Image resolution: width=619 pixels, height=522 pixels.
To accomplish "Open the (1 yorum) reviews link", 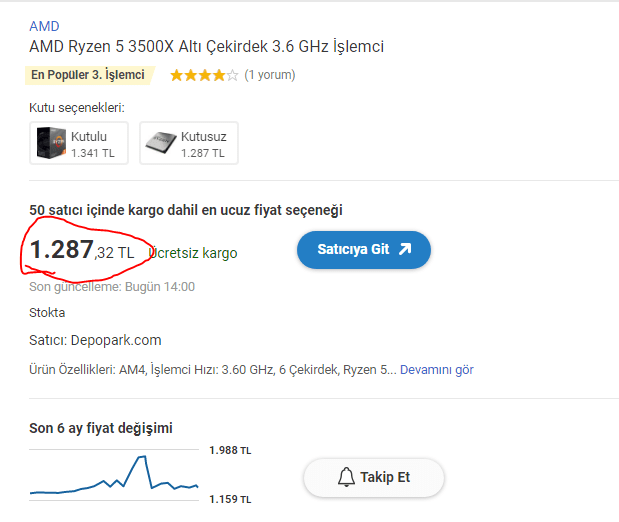I will pos(270,75).
